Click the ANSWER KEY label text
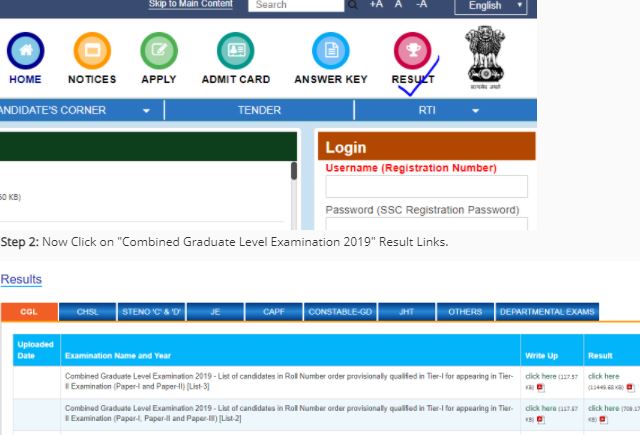 [331, 79]
